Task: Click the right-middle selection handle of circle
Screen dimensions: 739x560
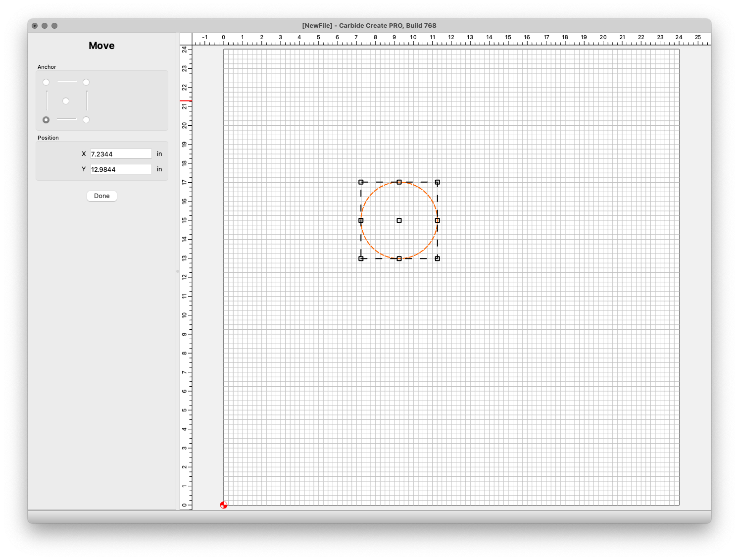Action: point(438,220)
